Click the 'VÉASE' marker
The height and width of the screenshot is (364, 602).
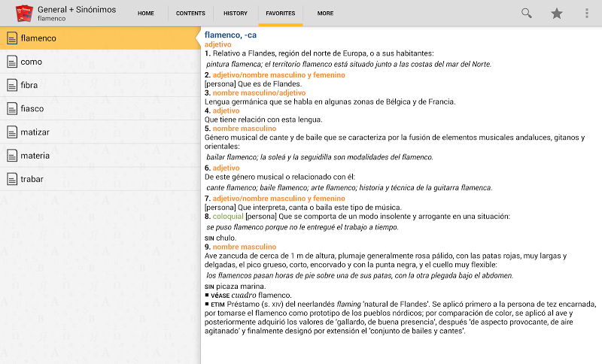click(220, 296)
